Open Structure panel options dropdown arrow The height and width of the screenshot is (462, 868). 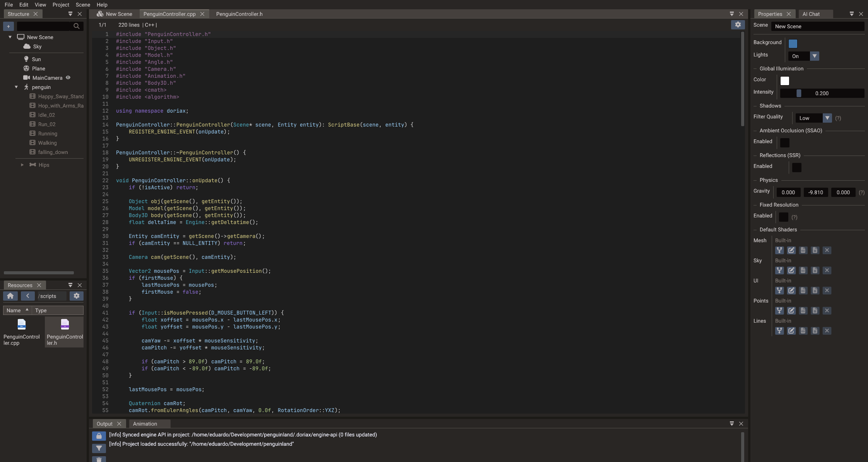click(x=70, y=14)
